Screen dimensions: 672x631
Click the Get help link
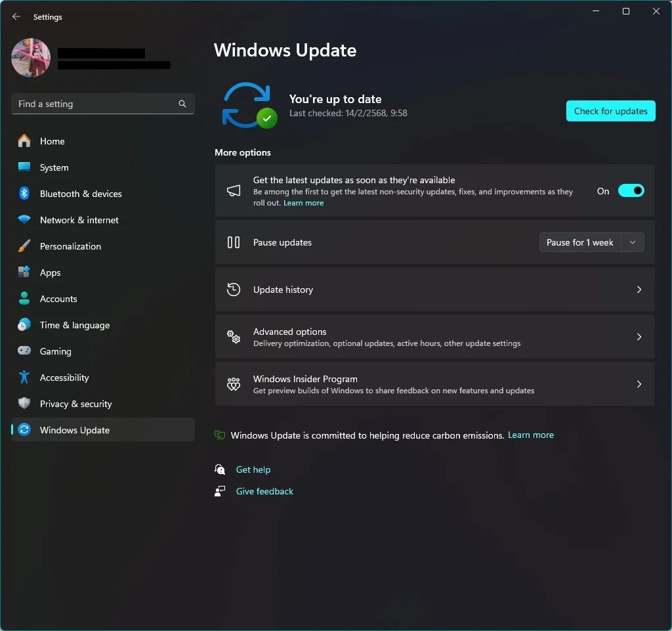[x=253, y=469]
